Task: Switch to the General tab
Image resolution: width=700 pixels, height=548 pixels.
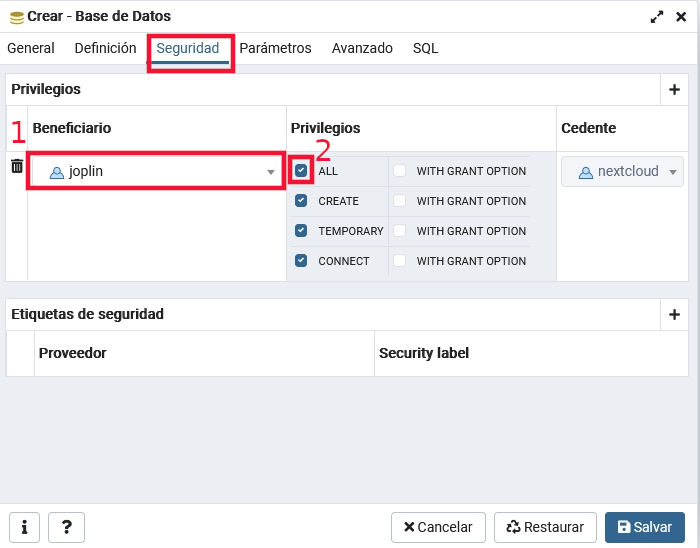Action: tap(31, 48)
